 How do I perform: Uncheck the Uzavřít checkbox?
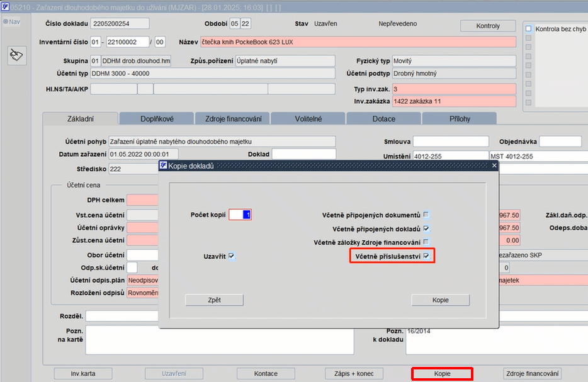click(232, 256)
